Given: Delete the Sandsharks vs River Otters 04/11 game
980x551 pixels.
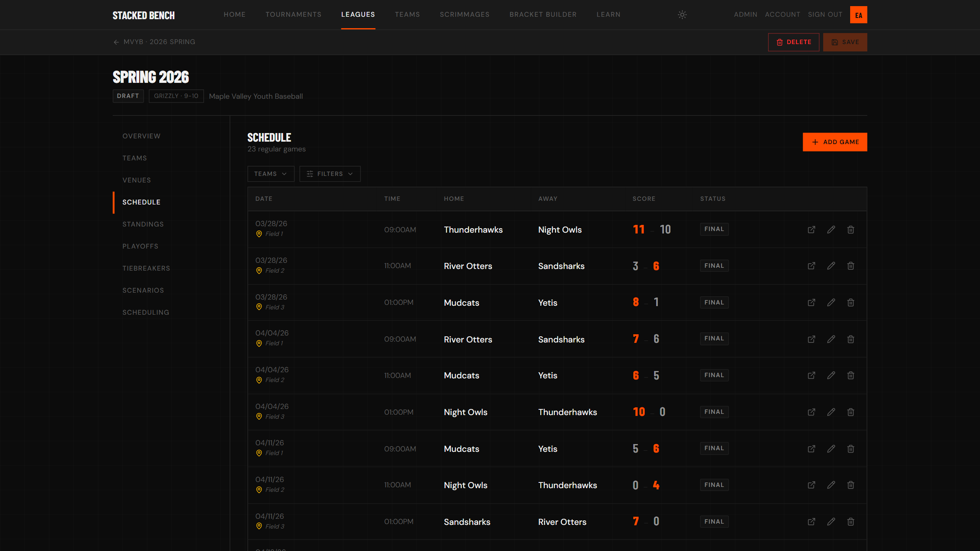Looking at the screenshot, I should pyautogui.click(x=851, y=522).
